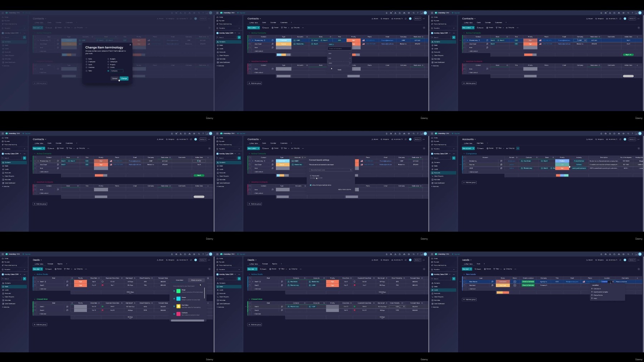Collapse Active Deals group beside Core Deal popup
The width and height of the screenshot is (644, 362).
(x=35, y=274)
